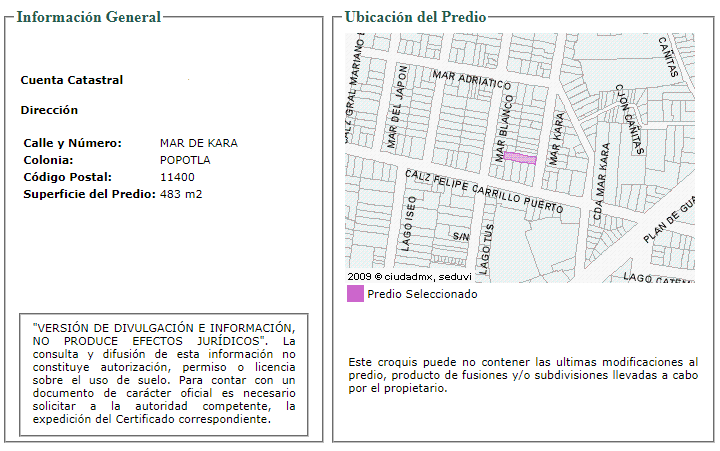Click the 'MAR DEL JAPON' street label on map
Viewport: 720px width, 451px height.
[x=397, y=106]
